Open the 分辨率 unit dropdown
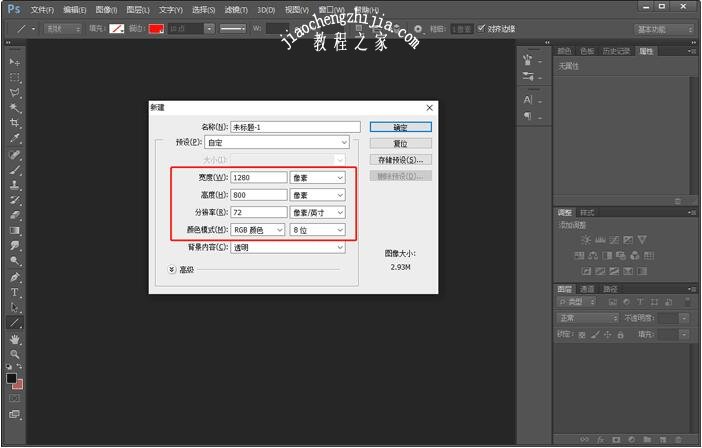702x448 pixels. coord(317,213)
